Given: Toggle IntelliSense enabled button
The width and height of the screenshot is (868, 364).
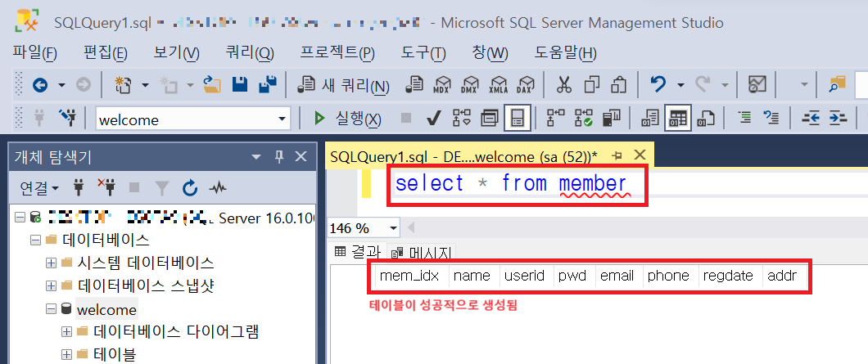Looking at the screenshot, I should (x=518, y=117).
